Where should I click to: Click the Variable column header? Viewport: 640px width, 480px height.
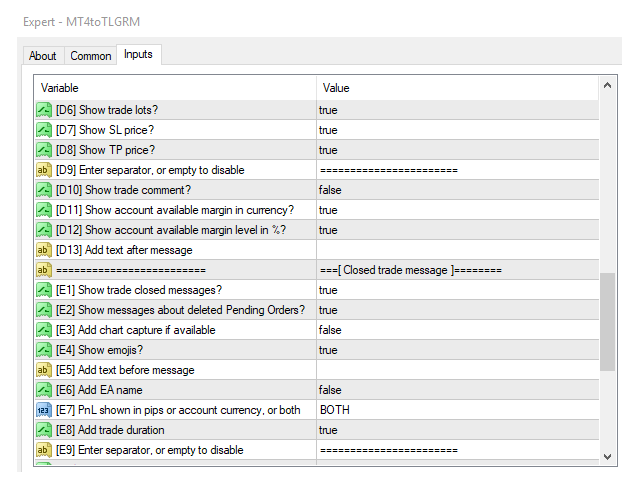point(175,88)
